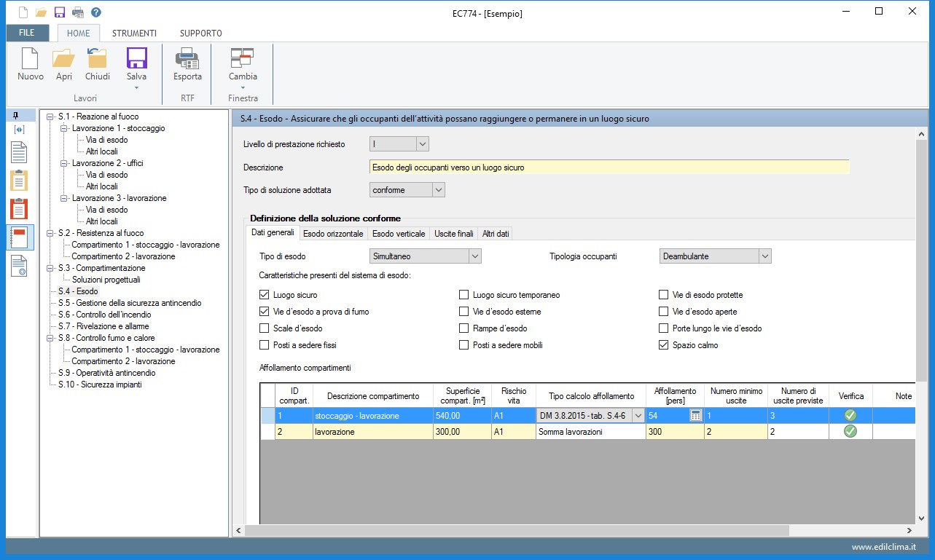This screenshot has width=935, height=560.
Task: Select S.5 - Gestione della sicurezza antincendio
Action: tap(130, 303)
